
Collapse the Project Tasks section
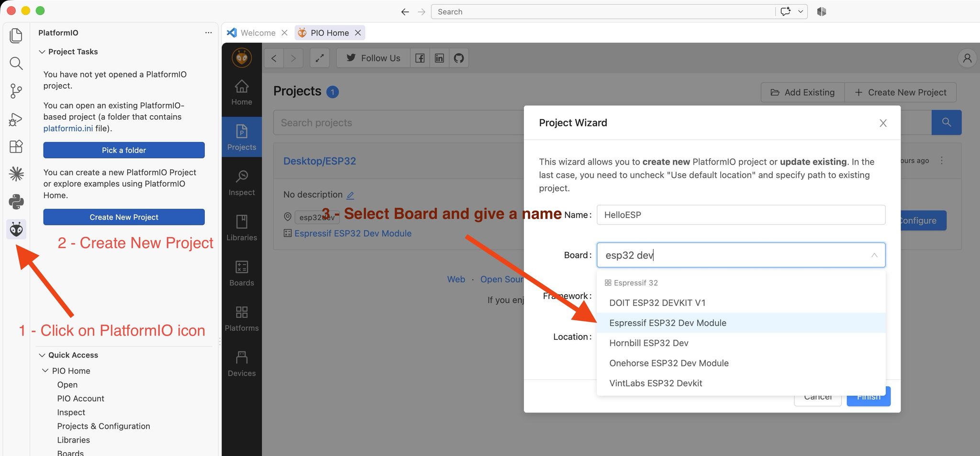(42, 52)
